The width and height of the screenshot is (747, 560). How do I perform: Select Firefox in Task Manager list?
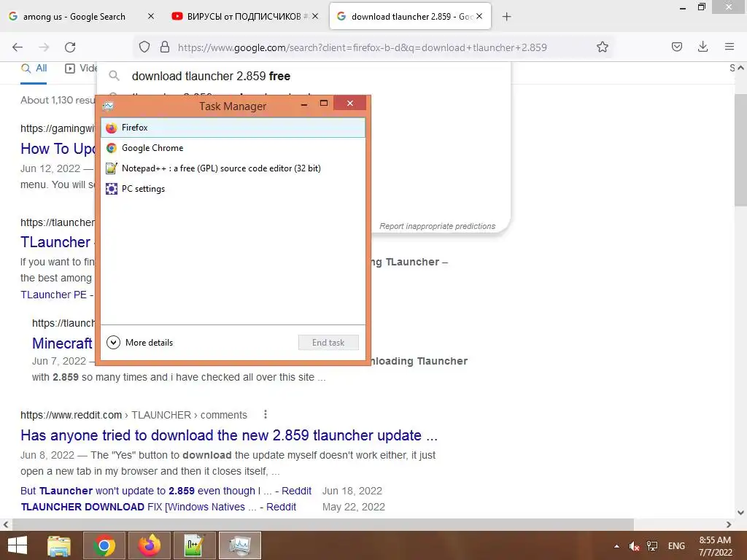point(233,128)
